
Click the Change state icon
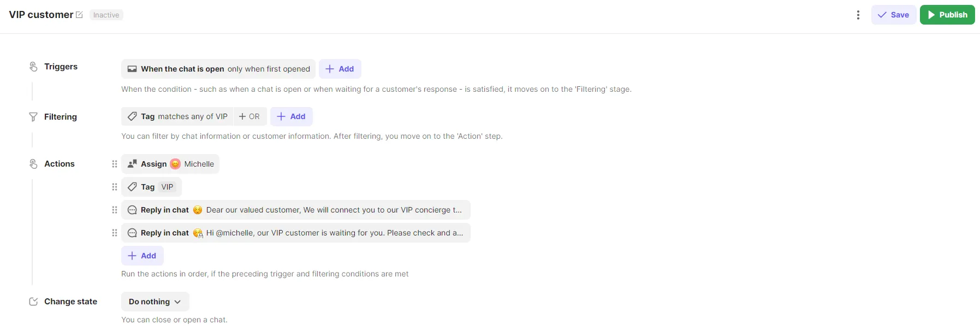pos(33,302)
